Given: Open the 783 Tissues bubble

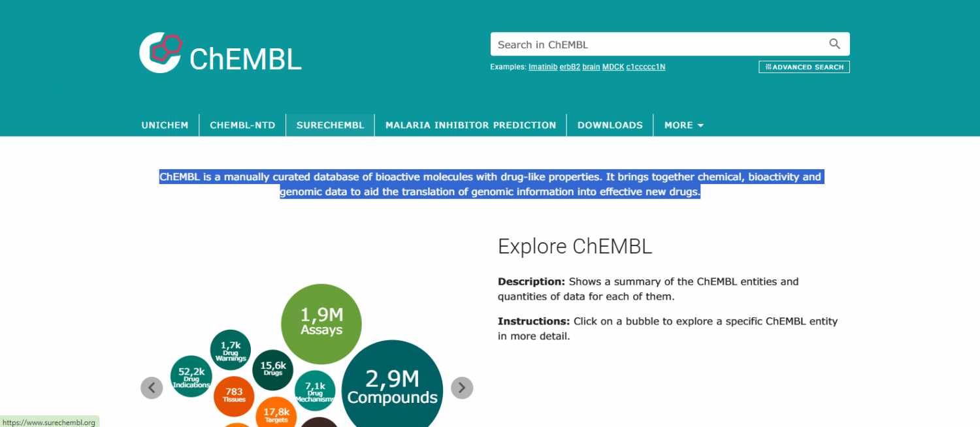Looking at the screenshot, I should (x=234, y=396).
